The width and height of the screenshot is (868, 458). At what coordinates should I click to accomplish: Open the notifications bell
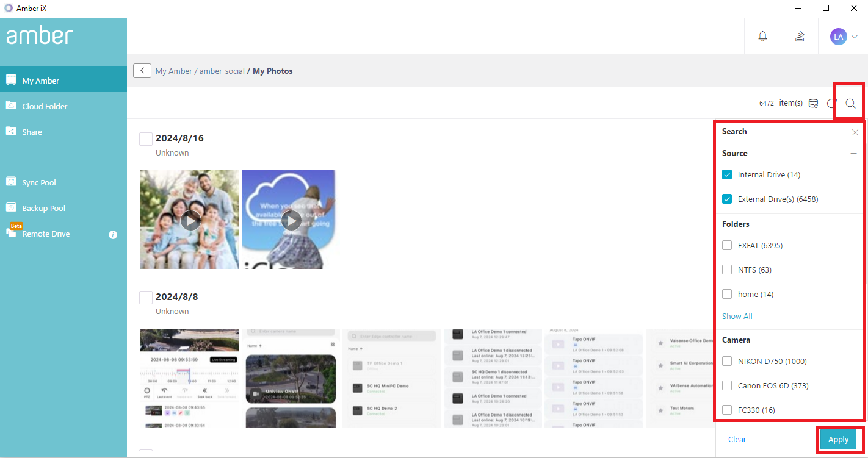pyautogui.click(x=762, y=37)
